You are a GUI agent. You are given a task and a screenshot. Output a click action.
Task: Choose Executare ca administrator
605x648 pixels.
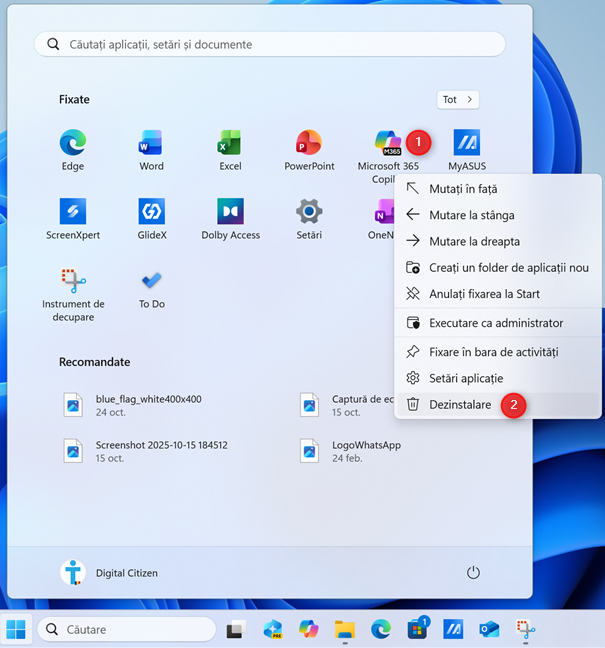(498, 323)
